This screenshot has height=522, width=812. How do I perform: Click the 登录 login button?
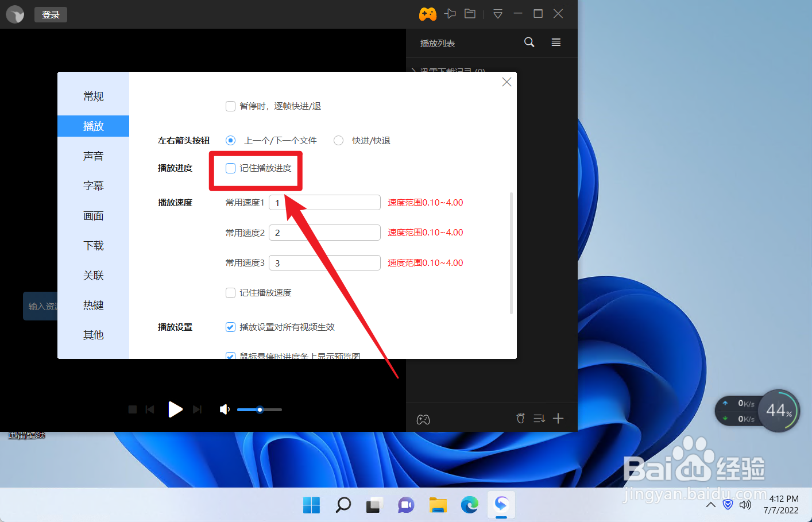(51, 14)
